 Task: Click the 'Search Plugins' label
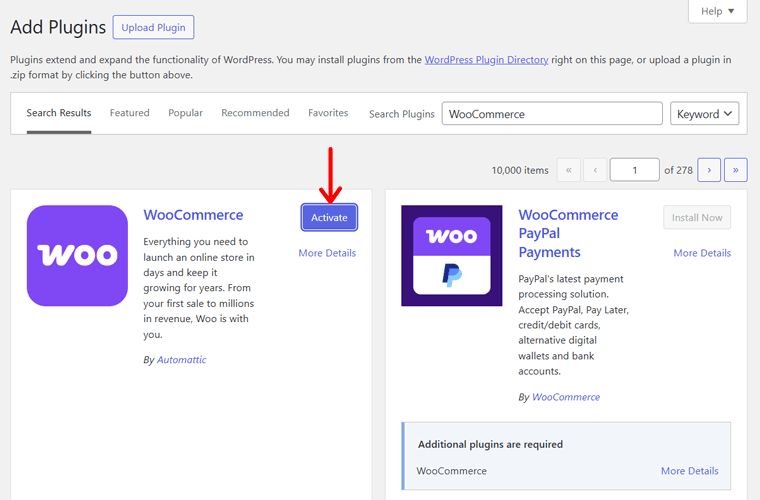click(401, 114)
